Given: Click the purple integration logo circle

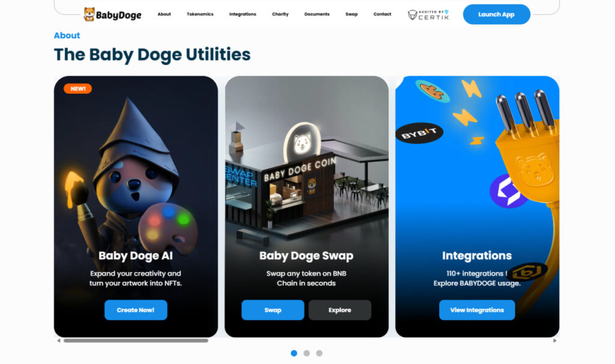Looking at the screenshot, I should [x=508, y=191].
